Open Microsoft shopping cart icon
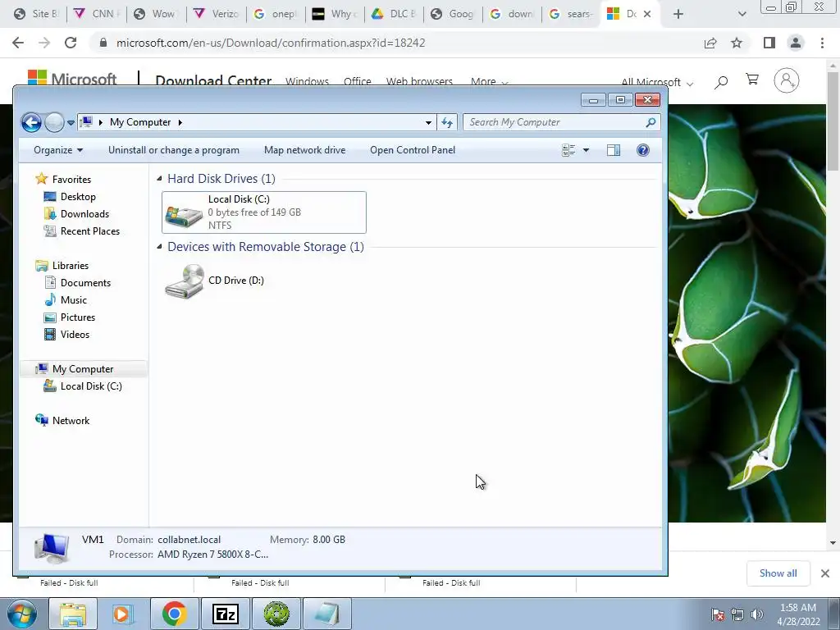This screenshot has height=630, width=840. (752, 80)
